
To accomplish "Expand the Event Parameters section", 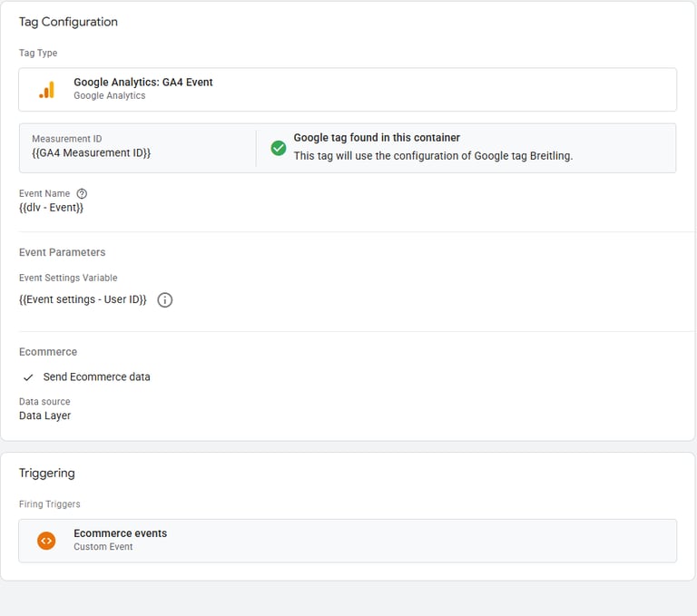I will click(62, 252).
